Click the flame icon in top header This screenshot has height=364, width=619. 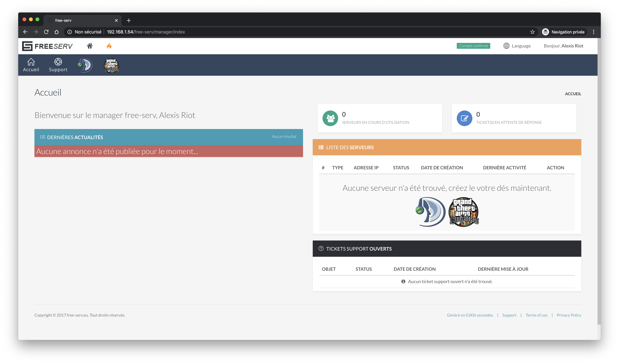point(109,46)
